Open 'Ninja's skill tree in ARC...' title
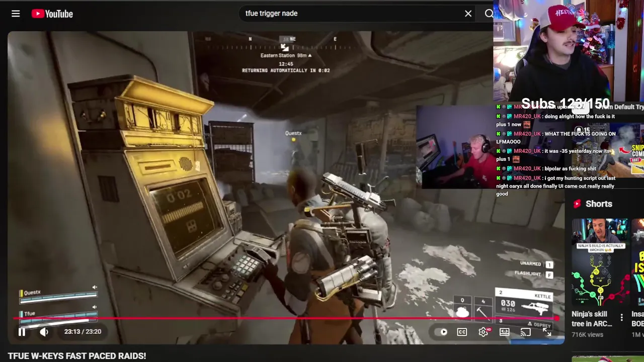The height and width of the screenshot is (362, 644). coord(592,319)
